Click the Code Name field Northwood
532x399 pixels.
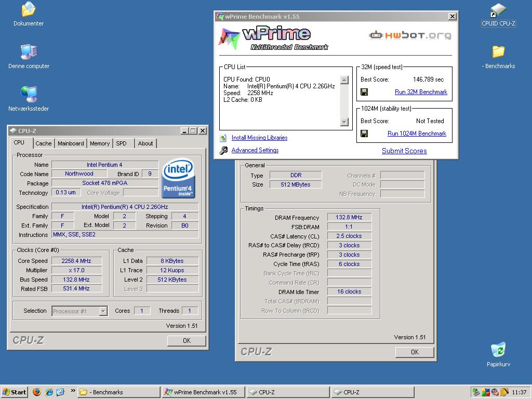79,174
